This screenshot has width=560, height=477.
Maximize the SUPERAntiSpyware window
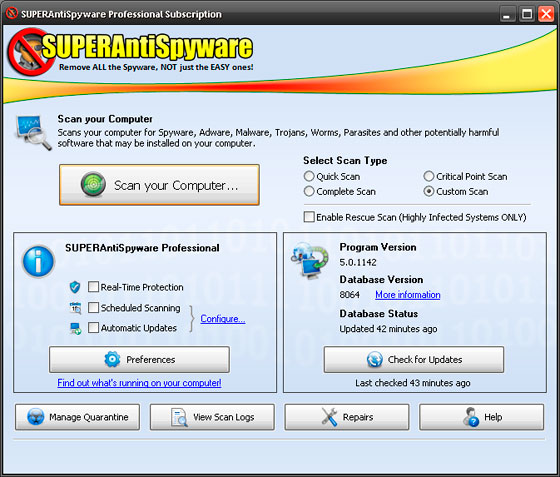click(527, 14)
